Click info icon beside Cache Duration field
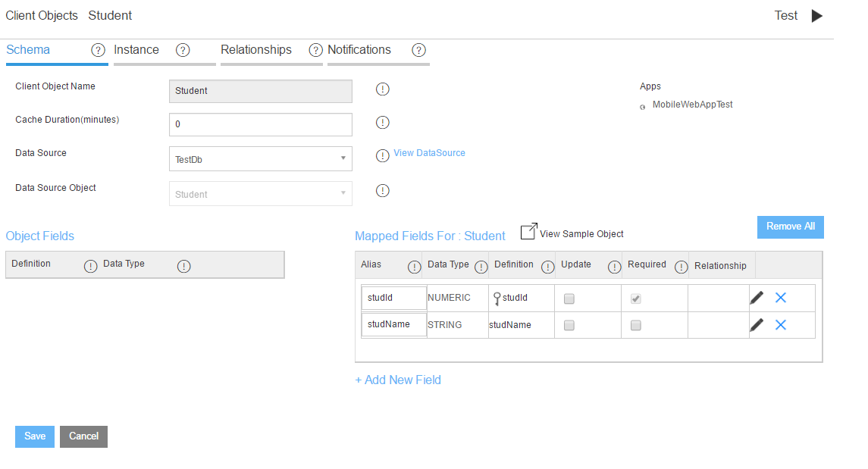Screen dimensions: 868x469 click(x=383, y=123)
